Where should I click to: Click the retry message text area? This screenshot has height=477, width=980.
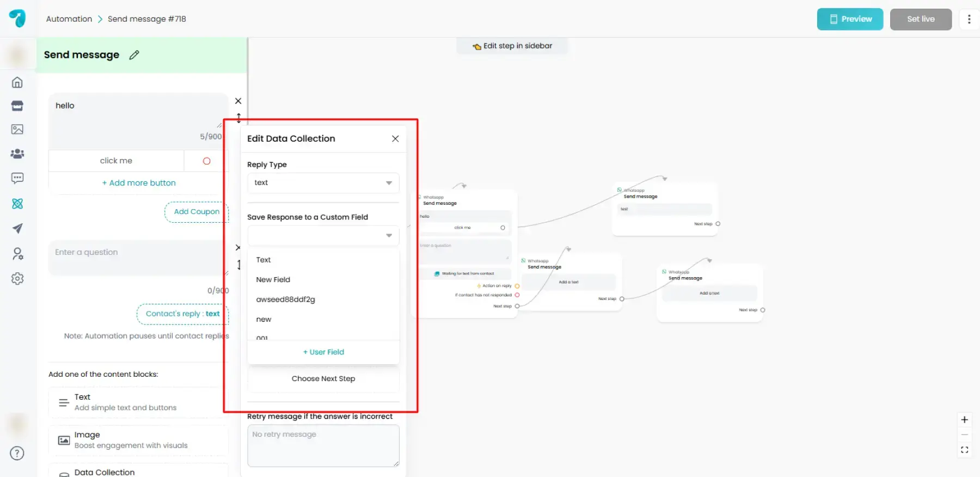click(x=323, y=445)
